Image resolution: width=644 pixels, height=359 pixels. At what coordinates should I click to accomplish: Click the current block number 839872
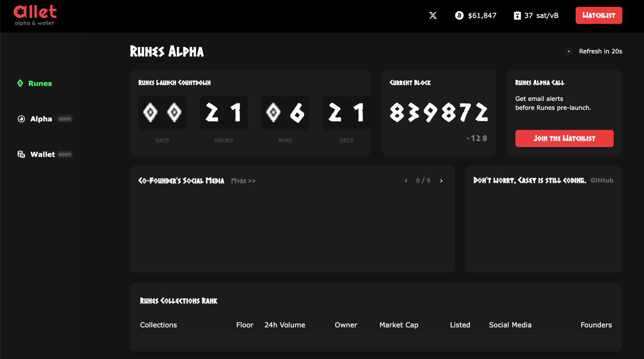point(439,113)
